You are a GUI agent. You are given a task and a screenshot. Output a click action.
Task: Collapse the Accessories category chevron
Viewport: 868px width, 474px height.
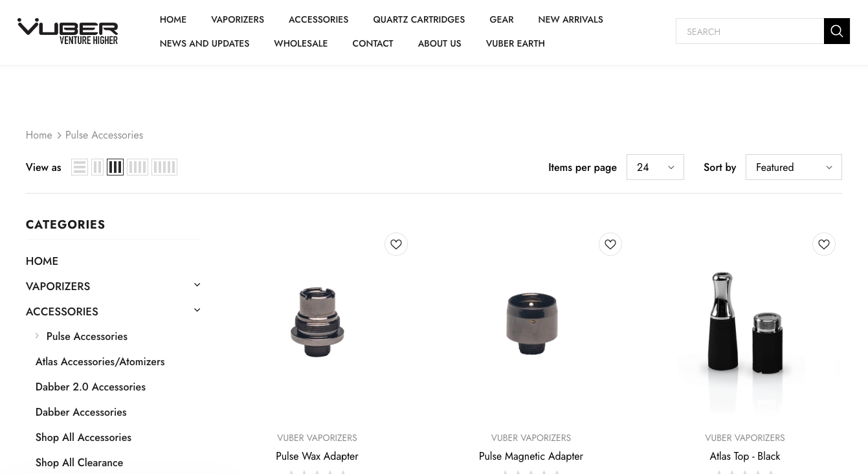tap(197, 310)
